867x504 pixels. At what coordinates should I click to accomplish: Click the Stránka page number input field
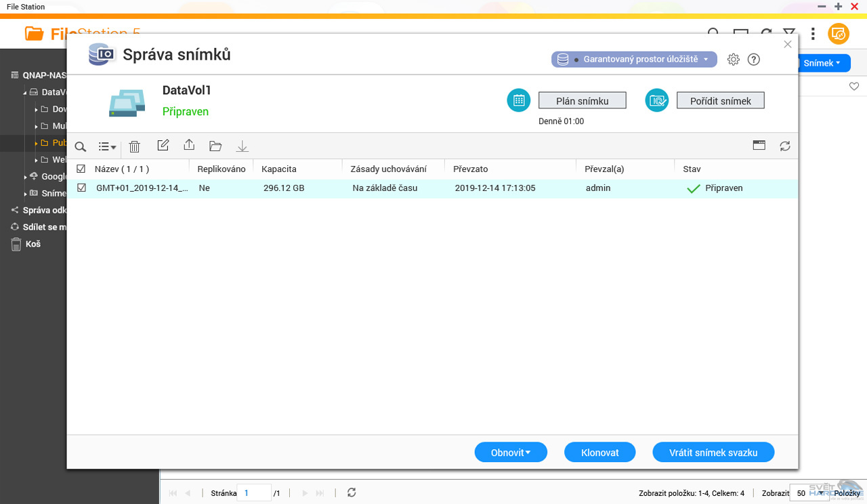coord(253,493)
